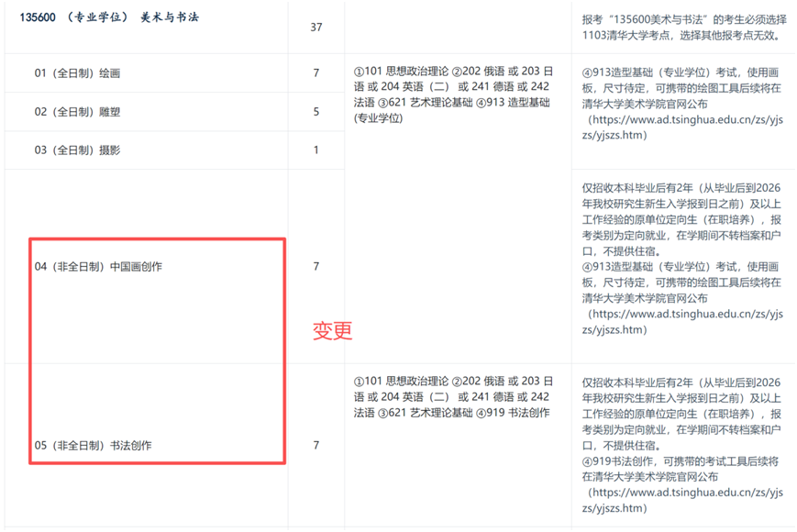This screenshot has width=797, height=532.
Task: Click quota 7 beside 中国画创作
Action: 316,267
